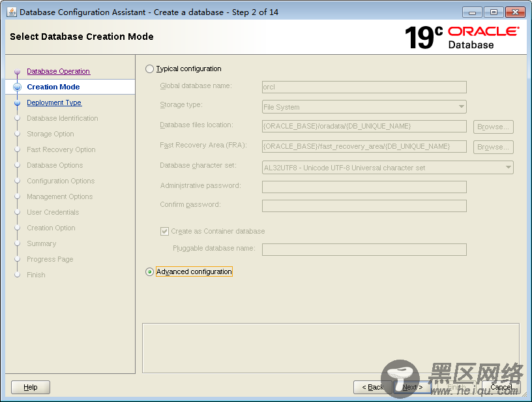Proceed with Next button
This screenshot has height=402, width=532.
pos(413,387)
